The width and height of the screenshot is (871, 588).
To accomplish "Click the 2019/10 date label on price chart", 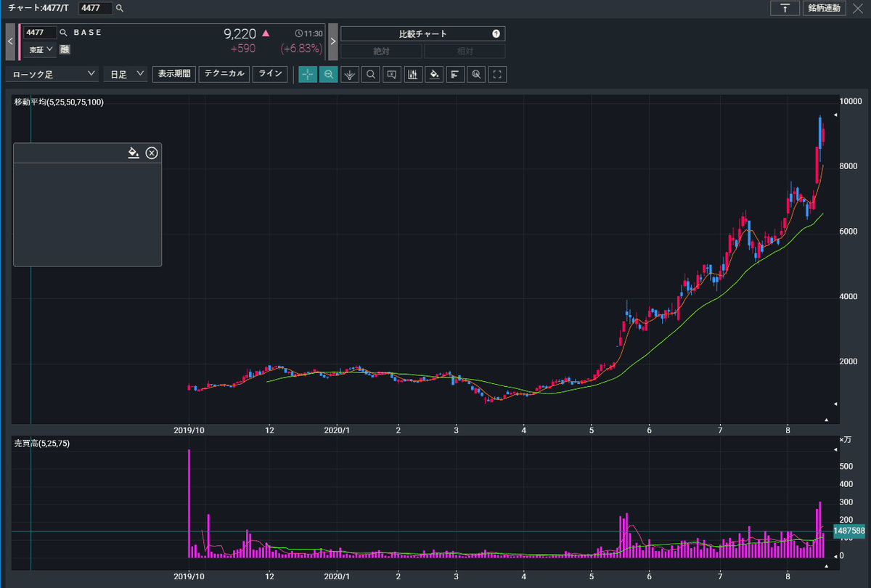I will click(189, 430).
